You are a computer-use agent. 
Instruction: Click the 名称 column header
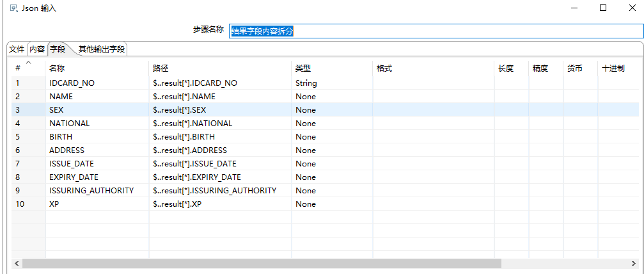pyautogui.click(x=97, y=68)
